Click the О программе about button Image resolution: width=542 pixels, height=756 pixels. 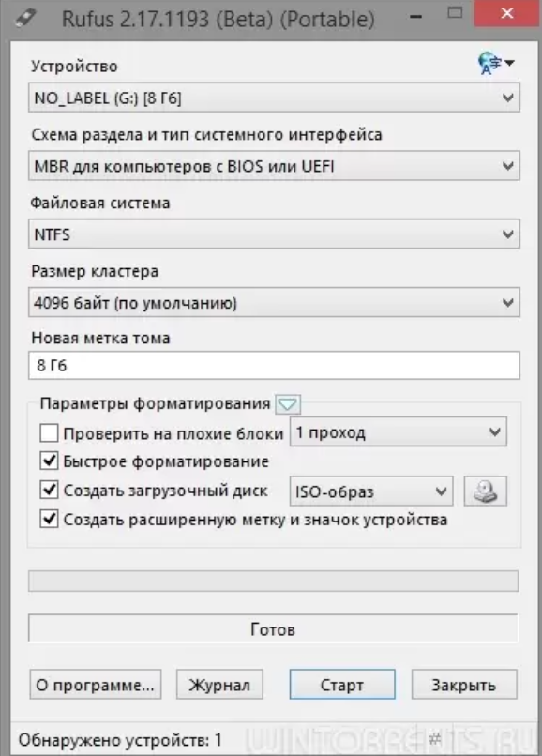[x=96, y=684]
